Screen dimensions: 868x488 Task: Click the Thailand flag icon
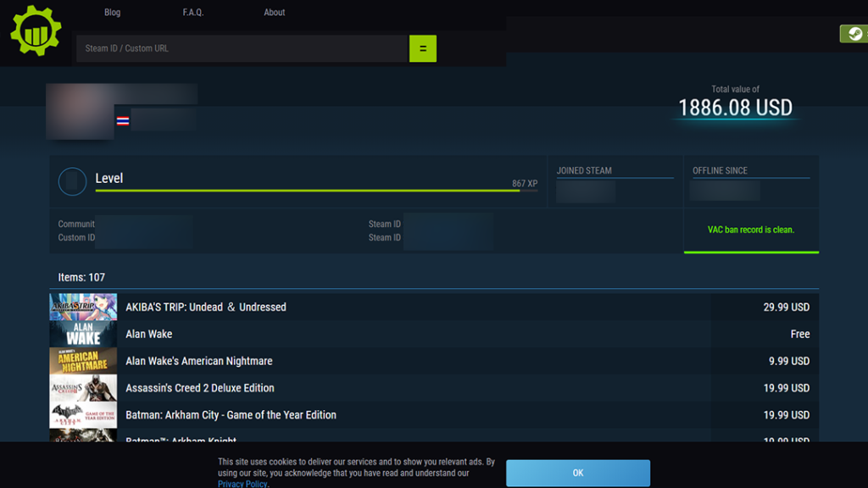coord(123,121)
